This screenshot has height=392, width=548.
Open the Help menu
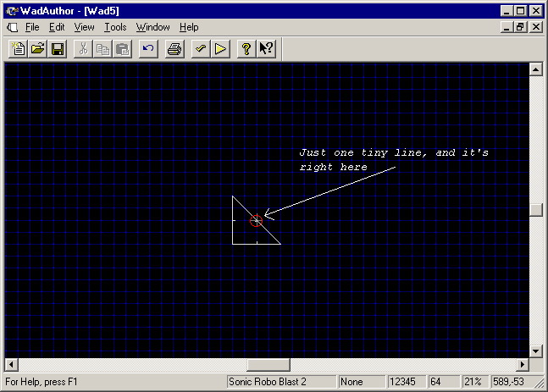pos(189,27)
